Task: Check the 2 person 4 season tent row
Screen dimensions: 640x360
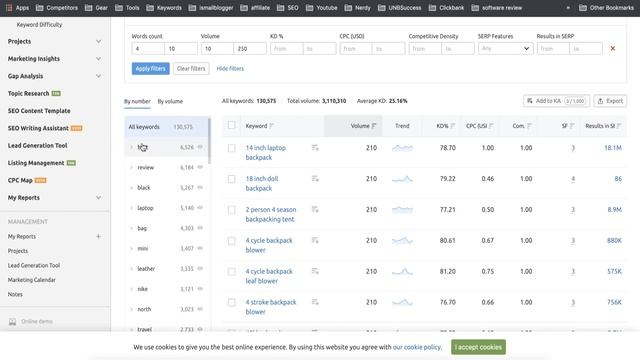Action: pos(231,210)
